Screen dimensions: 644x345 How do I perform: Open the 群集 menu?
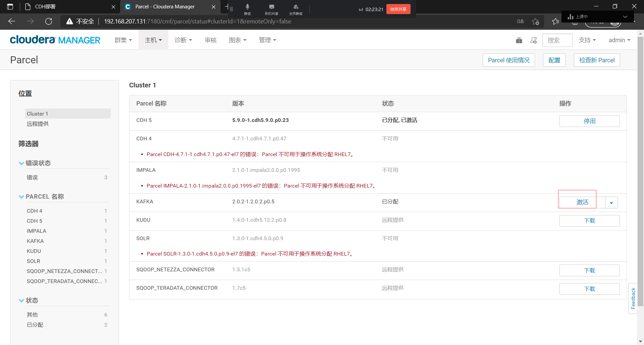123,40
